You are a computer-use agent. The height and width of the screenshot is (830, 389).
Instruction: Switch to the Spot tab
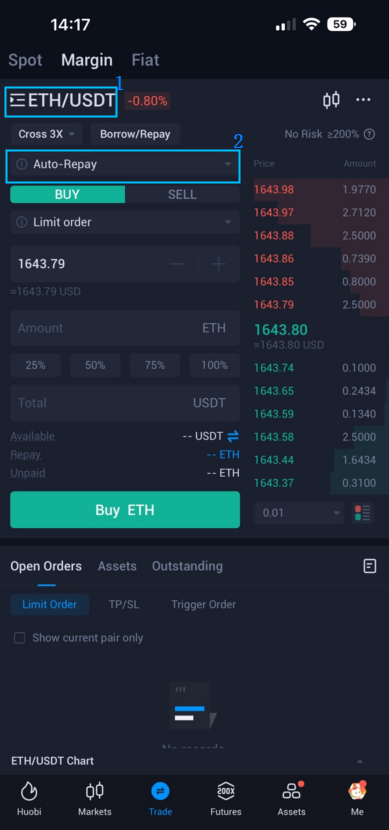point(25,60)
